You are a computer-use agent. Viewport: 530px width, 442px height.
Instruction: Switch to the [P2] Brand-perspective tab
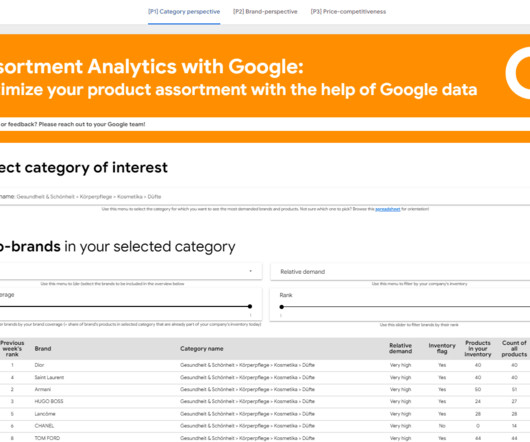[265, 12]
